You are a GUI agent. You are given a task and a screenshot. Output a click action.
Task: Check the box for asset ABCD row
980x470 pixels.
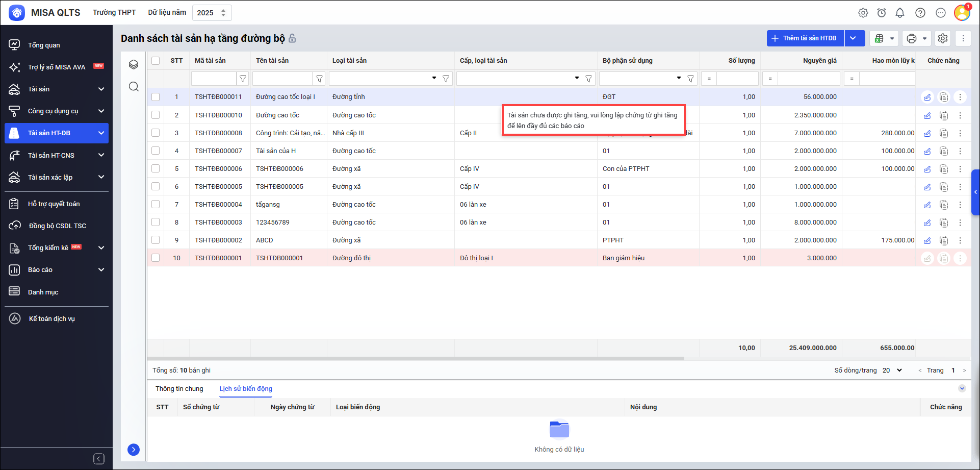click(156, 240)
